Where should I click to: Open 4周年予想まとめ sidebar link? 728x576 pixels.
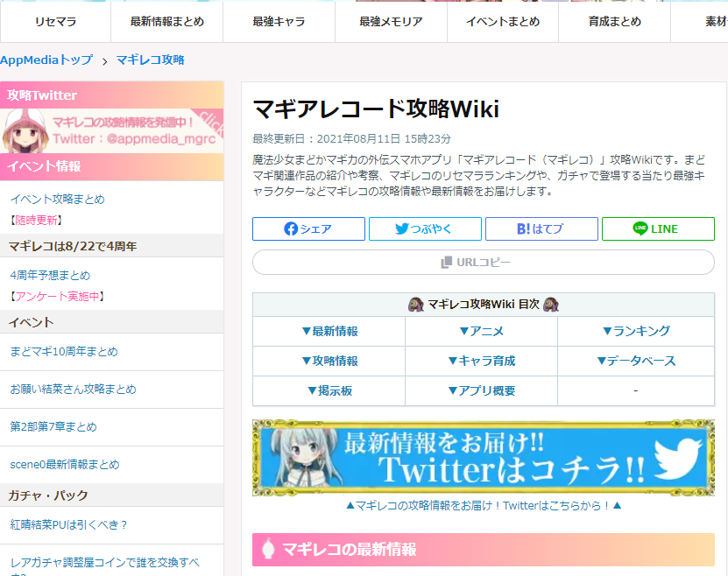tap(50, 275)
